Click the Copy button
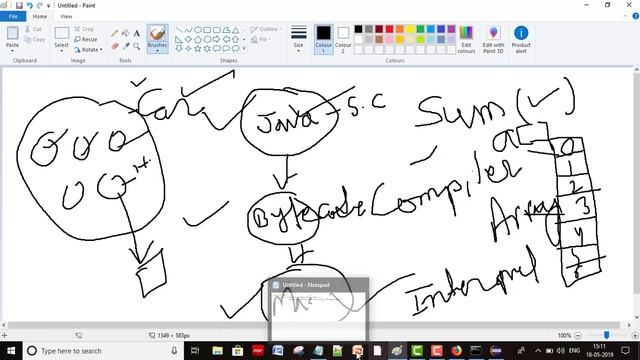 35,39
